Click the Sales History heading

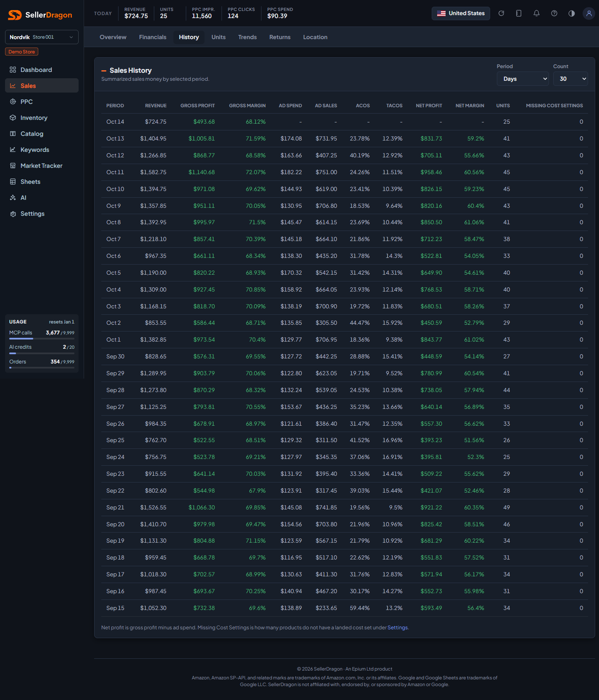click(131, 70)
